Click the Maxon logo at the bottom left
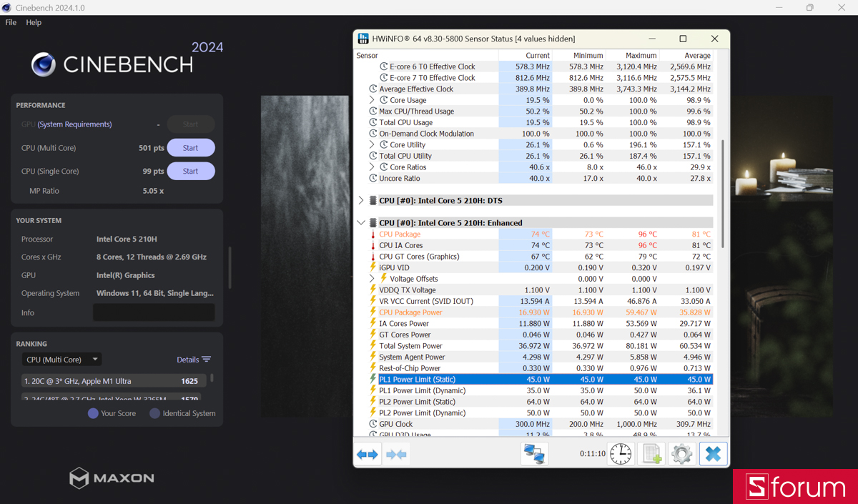 [x=112, y=478]
